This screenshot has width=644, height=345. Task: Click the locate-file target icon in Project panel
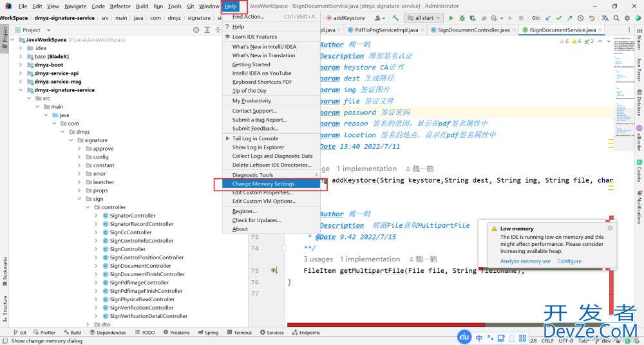pyautogui.click(x=196, y=30)
